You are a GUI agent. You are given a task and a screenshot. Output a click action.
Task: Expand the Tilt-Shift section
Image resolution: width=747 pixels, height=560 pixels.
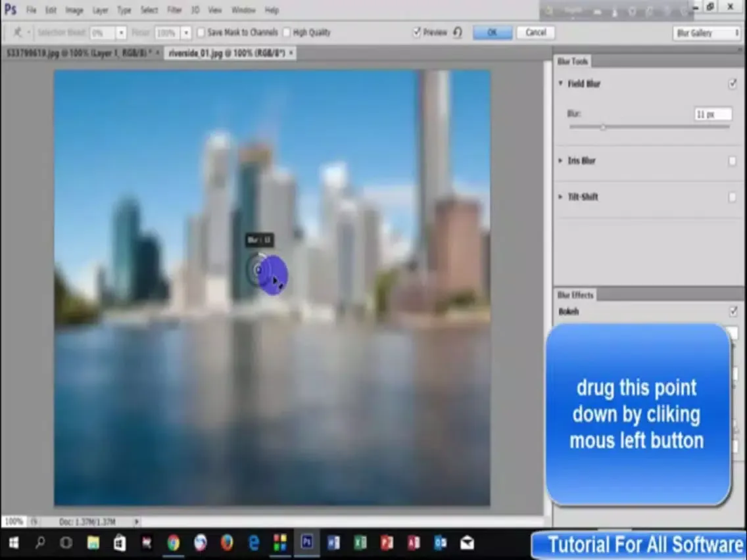coord(561,197)
